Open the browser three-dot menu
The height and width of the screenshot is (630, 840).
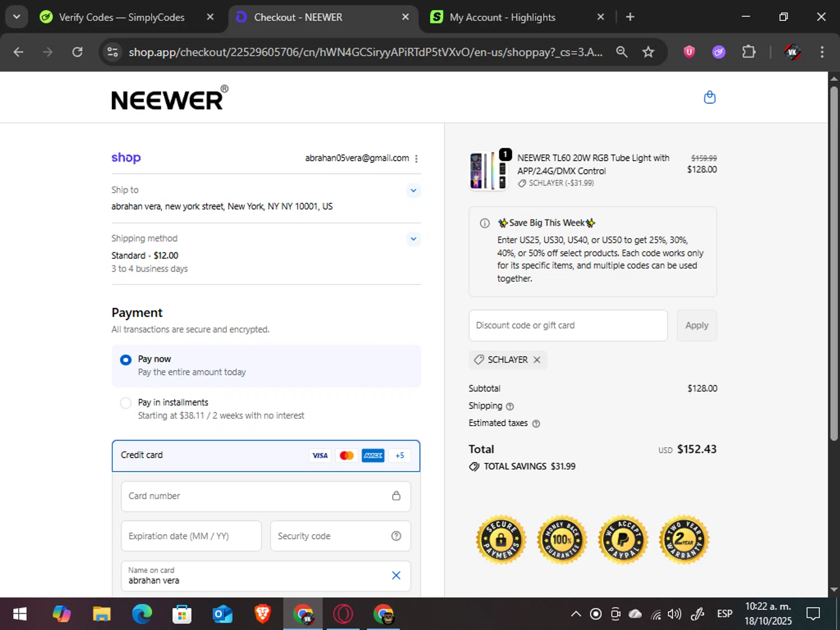point(822,52)
